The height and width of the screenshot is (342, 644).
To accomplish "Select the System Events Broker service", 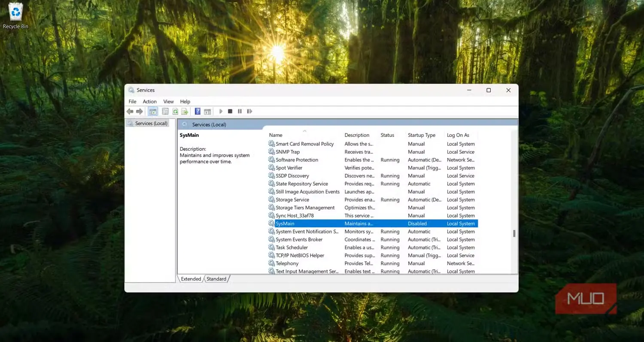I will pos(373,239).
